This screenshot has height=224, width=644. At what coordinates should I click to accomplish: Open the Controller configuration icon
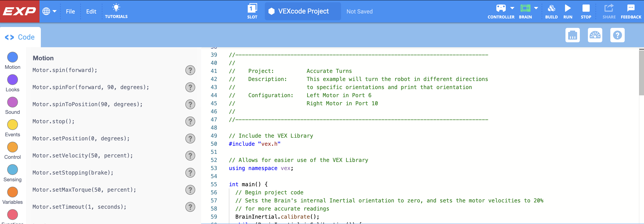501,8
